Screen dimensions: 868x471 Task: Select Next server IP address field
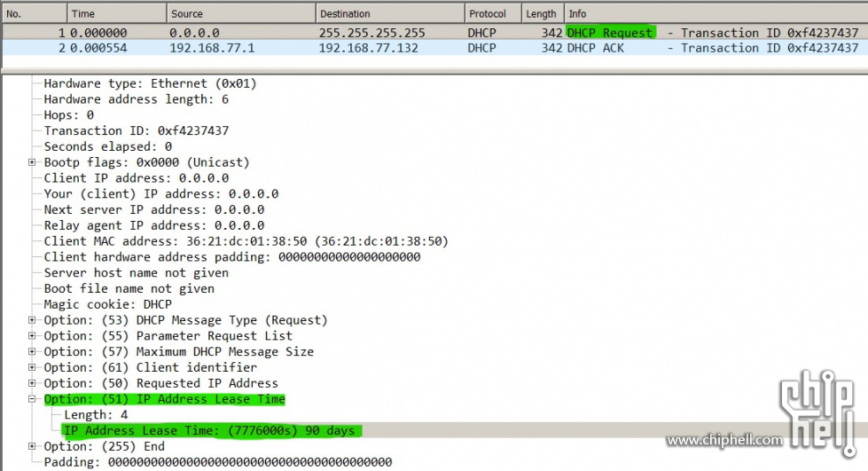point(154,210)
